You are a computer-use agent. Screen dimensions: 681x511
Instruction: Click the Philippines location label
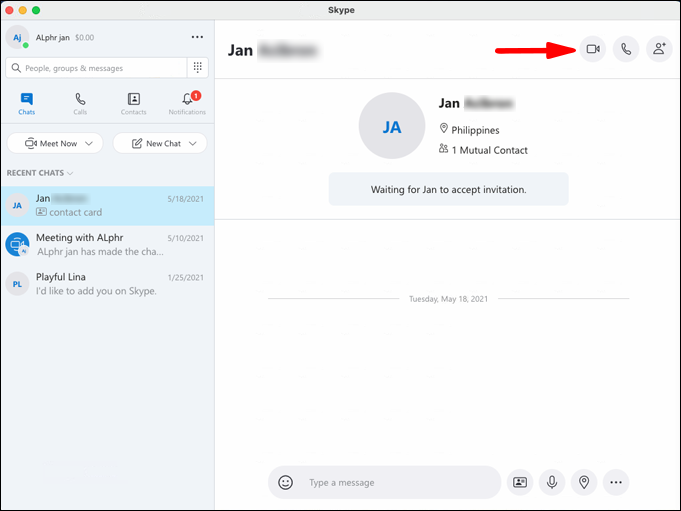[475, 130]
